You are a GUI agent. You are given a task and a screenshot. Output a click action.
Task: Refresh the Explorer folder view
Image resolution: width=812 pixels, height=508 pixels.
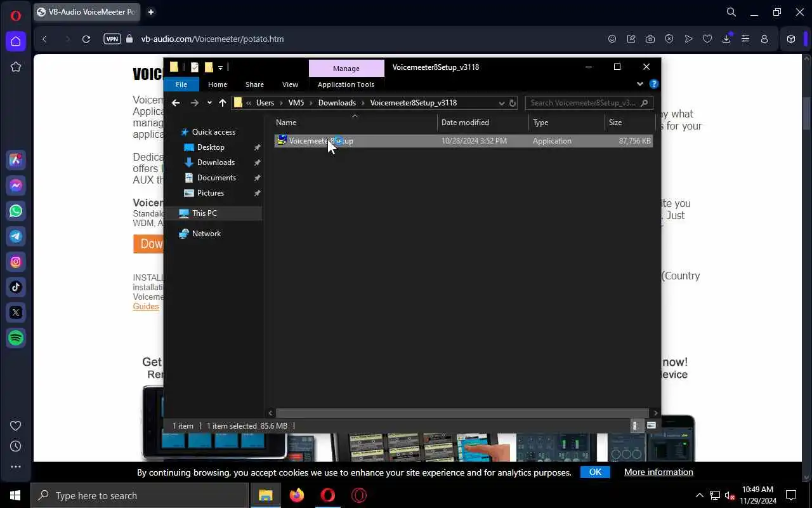coord(513,103)
